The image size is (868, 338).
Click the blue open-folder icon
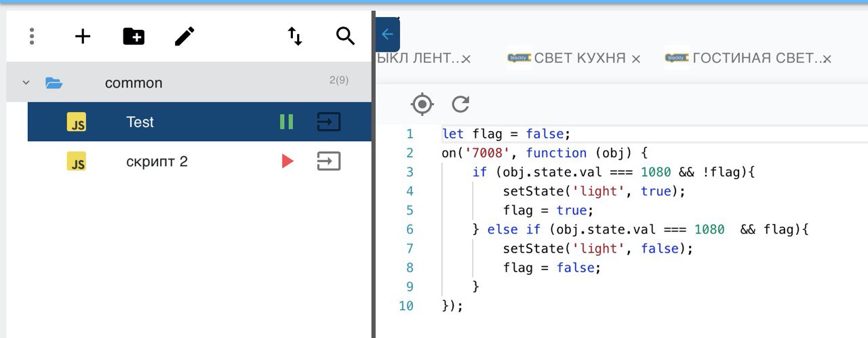(54, 83)
